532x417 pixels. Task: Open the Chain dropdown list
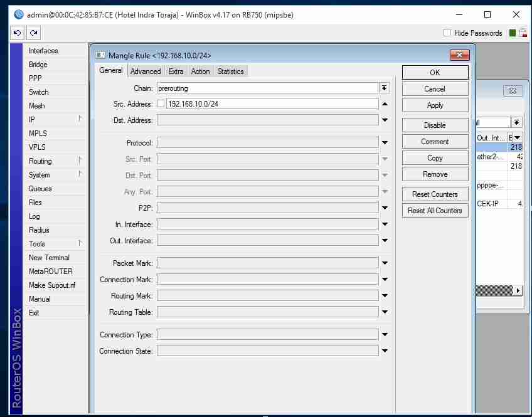[384, 88]
